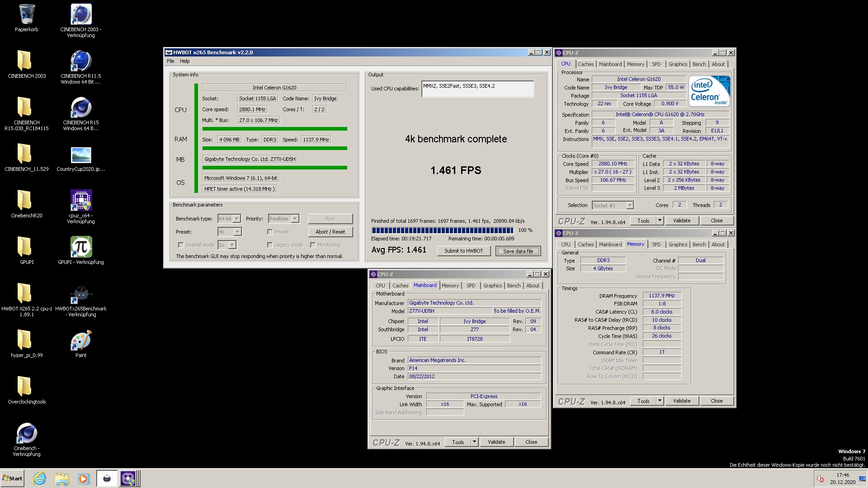868x488 pixels.
Task: Click Validate in top CPU-Z CPU window
Action: [x=681, y=221]
